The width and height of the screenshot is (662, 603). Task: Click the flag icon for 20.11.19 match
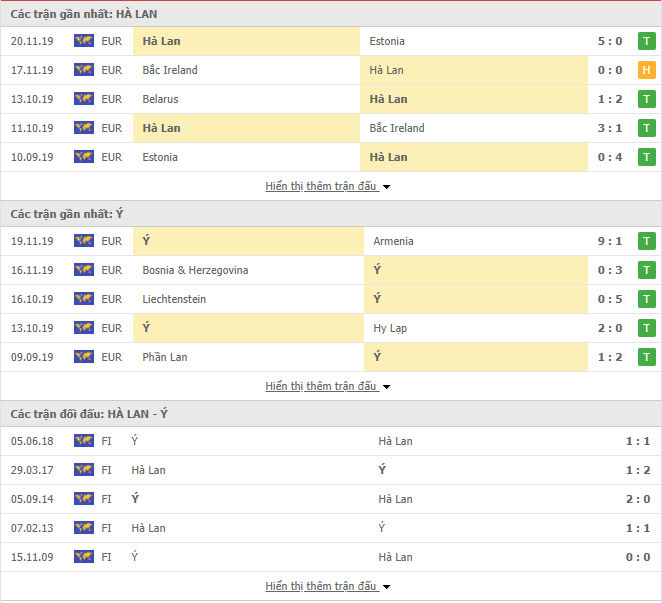pyautogui.click(x=84, y=41)
